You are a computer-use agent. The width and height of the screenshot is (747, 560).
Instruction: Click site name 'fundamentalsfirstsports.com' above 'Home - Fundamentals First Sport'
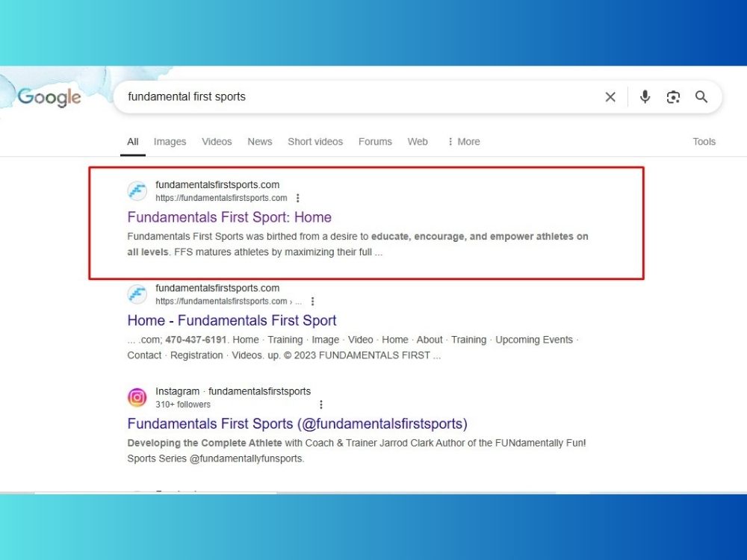point(217,288)
